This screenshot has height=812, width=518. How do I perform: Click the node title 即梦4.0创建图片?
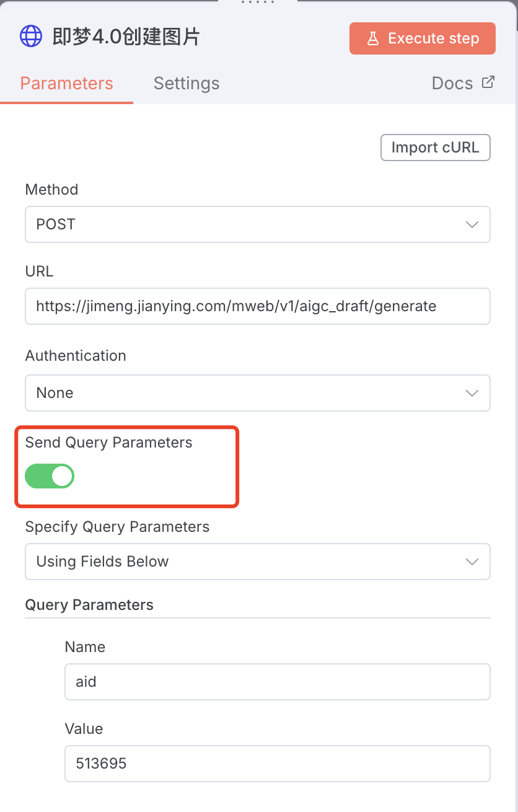point(126,37)
